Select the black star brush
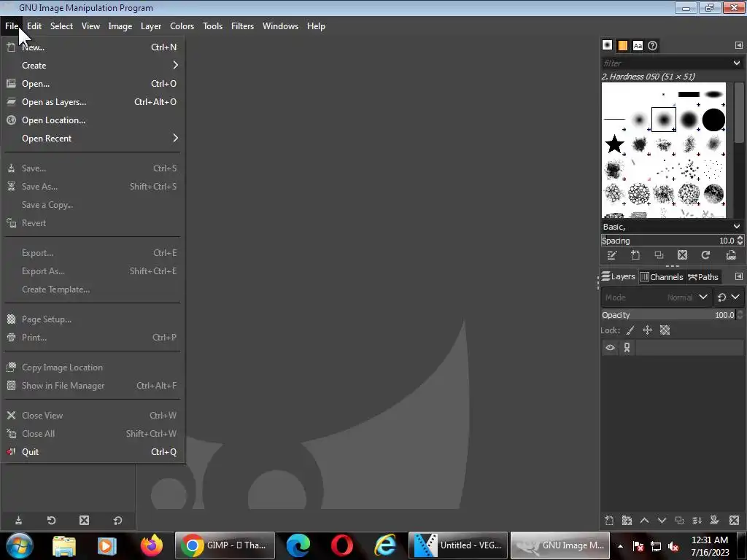This screenshot has height=560, width=747. pyautogui.click(x=614, y=144)
